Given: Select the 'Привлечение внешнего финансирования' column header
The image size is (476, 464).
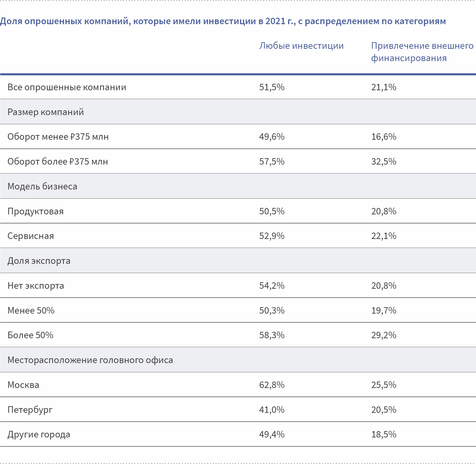Looking at the screenshot, I should [x=422, y=52].
